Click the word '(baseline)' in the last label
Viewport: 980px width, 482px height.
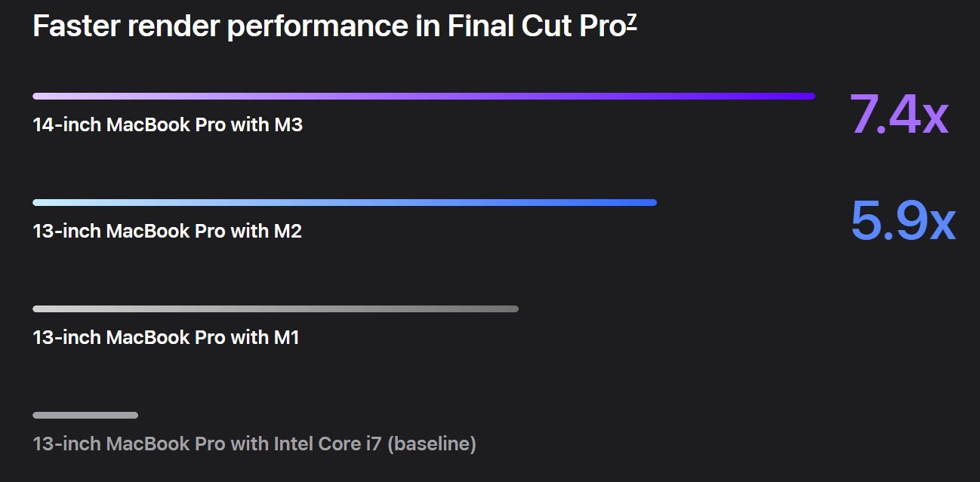(x=432, y=444)
